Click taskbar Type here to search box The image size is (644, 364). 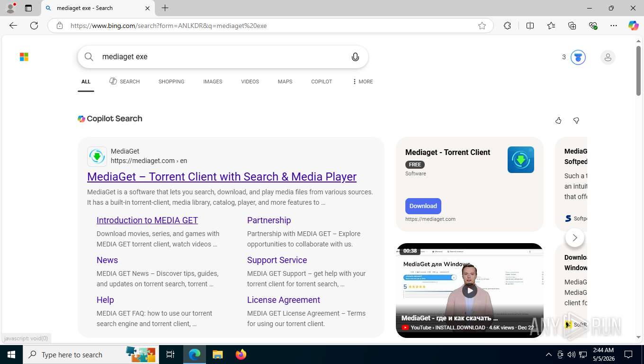click(91, 355)
